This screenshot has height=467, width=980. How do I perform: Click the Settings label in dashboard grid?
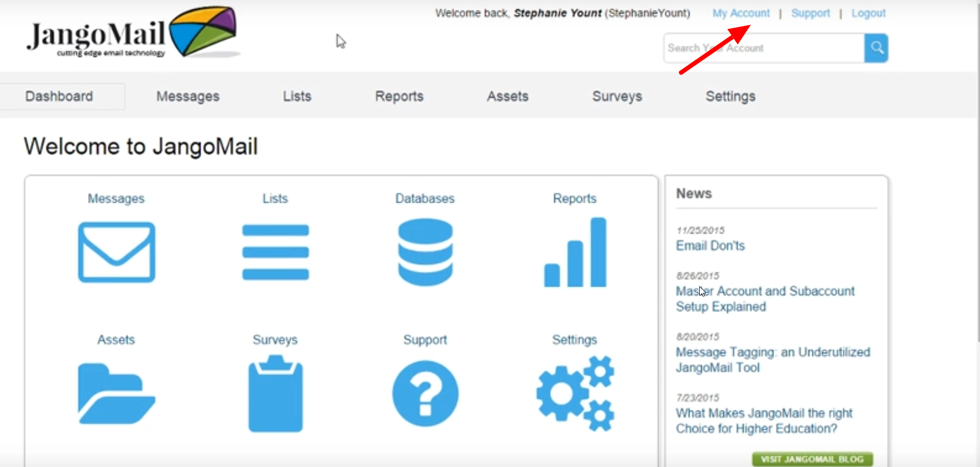click(x=575, y=340)
